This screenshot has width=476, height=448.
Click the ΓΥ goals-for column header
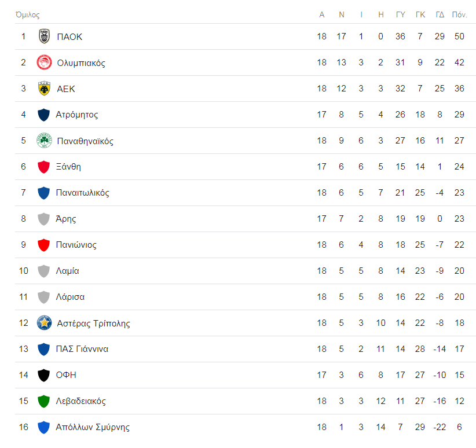pos(400,14)
